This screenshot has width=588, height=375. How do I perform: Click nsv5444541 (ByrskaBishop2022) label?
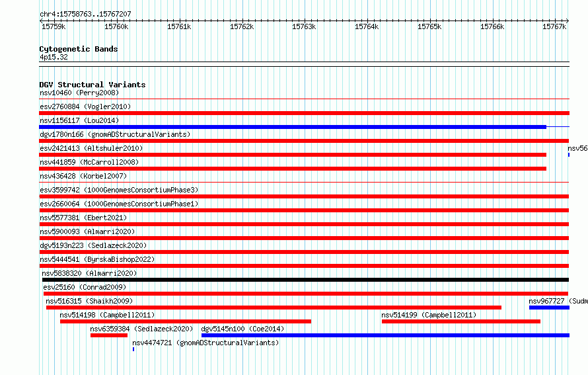click(97, 259)
